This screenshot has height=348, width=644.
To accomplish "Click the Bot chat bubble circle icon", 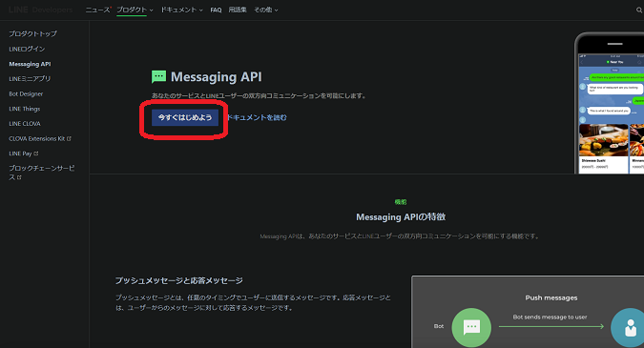I will [x=471, y=327].
